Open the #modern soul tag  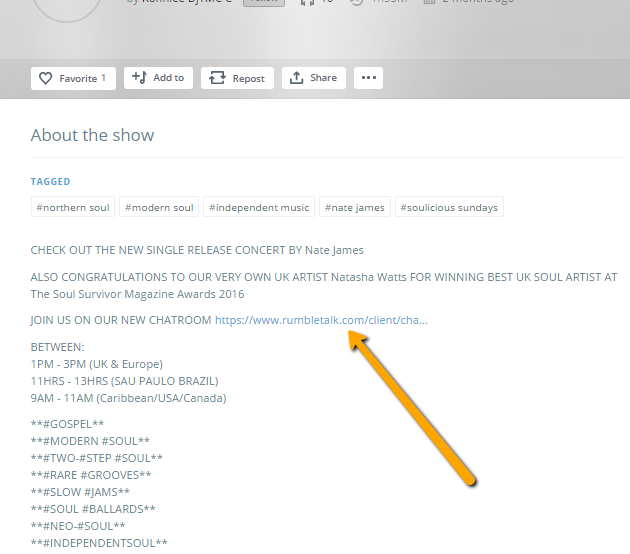click(x=159, y=207)
